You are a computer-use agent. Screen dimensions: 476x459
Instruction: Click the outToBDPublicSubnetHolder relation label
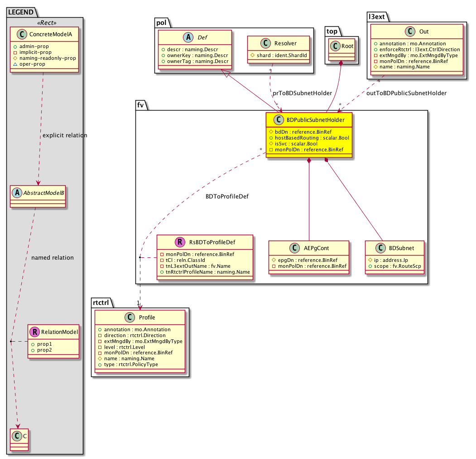(406, 93)
